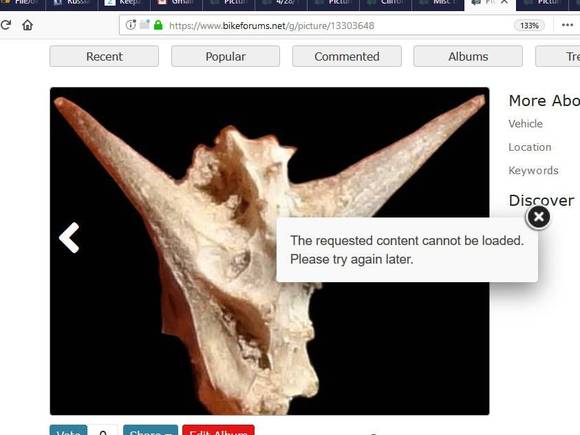This screenshot has height=435, width=580.
Task: Open the Popular gallery section
Action: pyautogui.click(x=225, y=56)
